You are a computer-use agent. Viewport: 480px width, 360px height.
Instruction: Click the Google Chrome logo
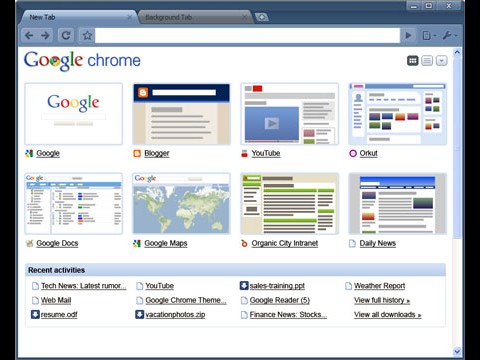82,61
